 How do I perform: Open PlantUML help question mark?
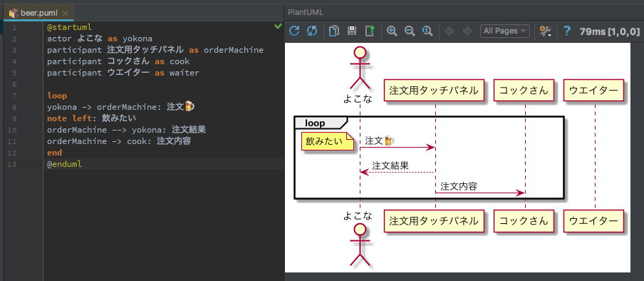tap(567, 31)
